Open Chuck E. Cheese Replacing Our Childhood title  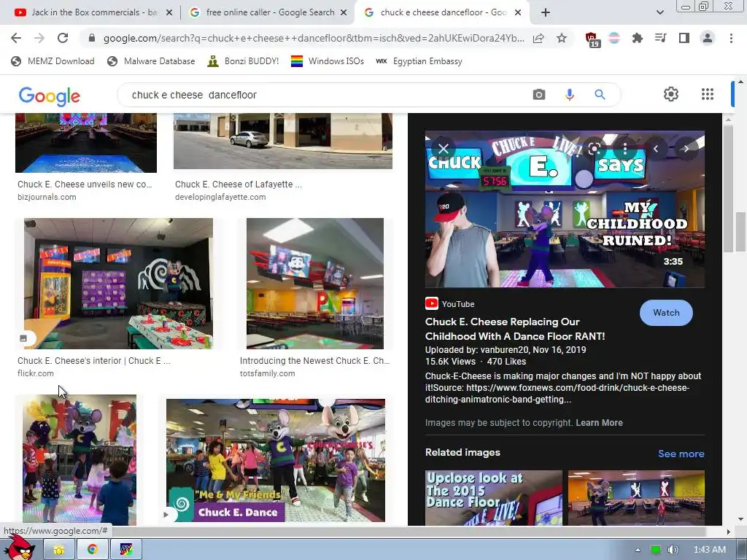click(x=515, y=329)
